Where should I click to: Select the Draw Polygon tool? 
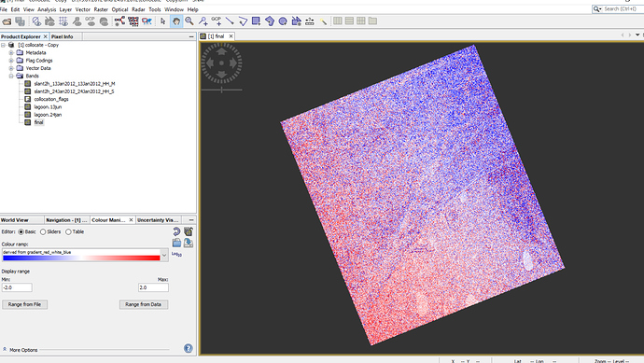270,21
